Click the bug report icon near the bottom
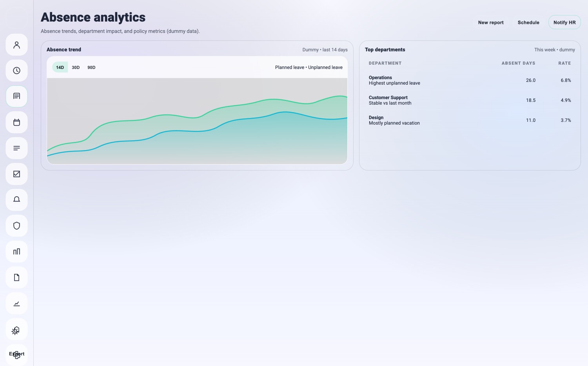The width and height of the screenshot is (588, 366). [x=16, y=330]
